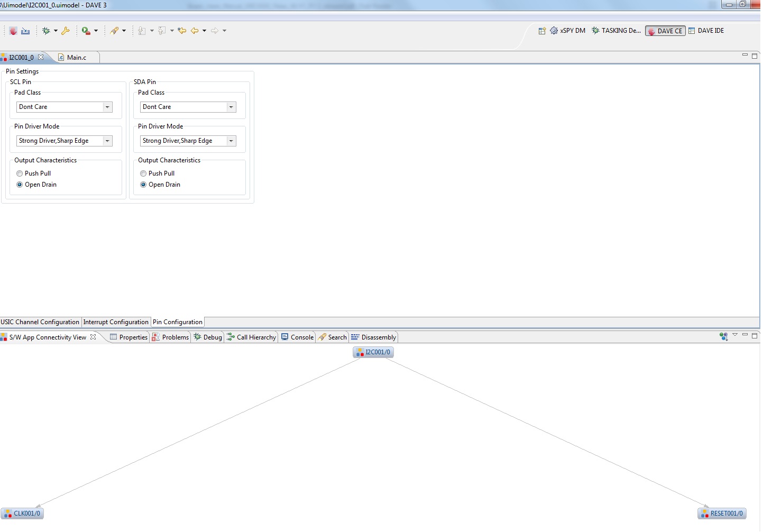Maximize the editor area panel
763x532 pixels.
(755, 56)
